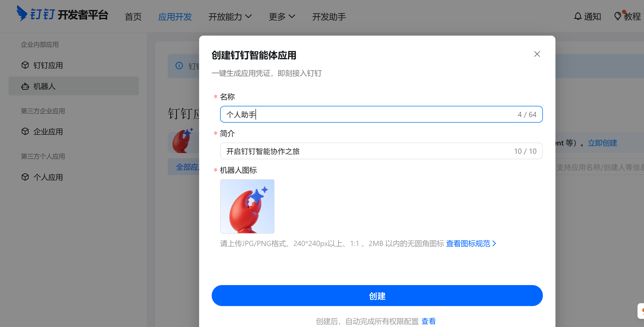Open notifications via the 通知 bell icon
The width and height of the screenshot is (644, 327).
(587, 17)
